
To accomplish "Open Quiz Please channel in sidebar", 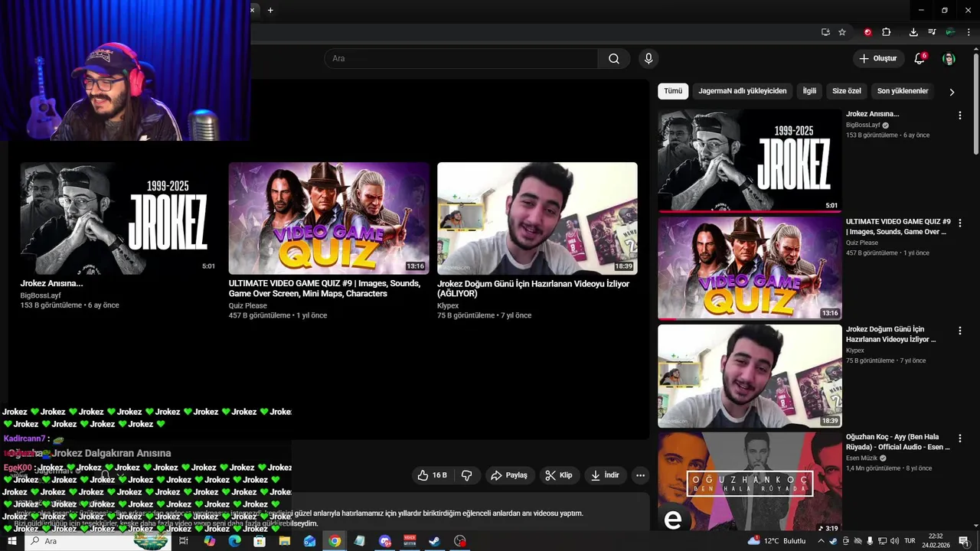I will tap(862, 243).
